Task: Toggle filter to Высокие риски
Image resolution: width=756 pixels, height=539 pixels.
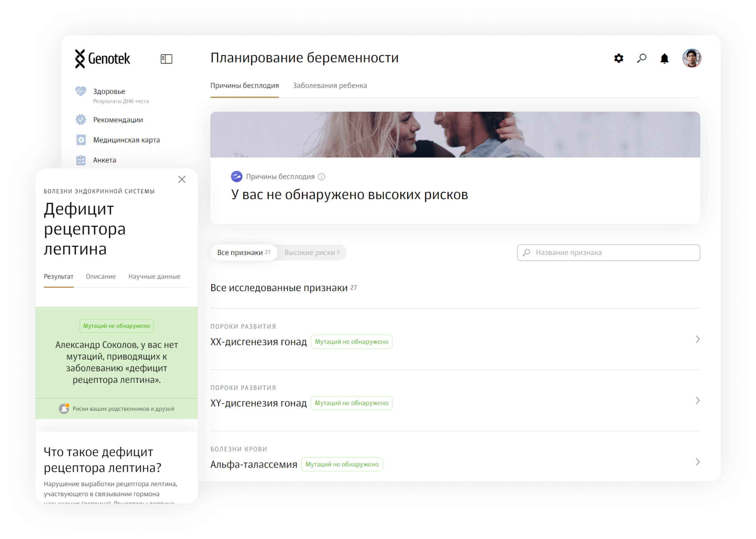Action: pyautogui.click(x=312, y=252)
